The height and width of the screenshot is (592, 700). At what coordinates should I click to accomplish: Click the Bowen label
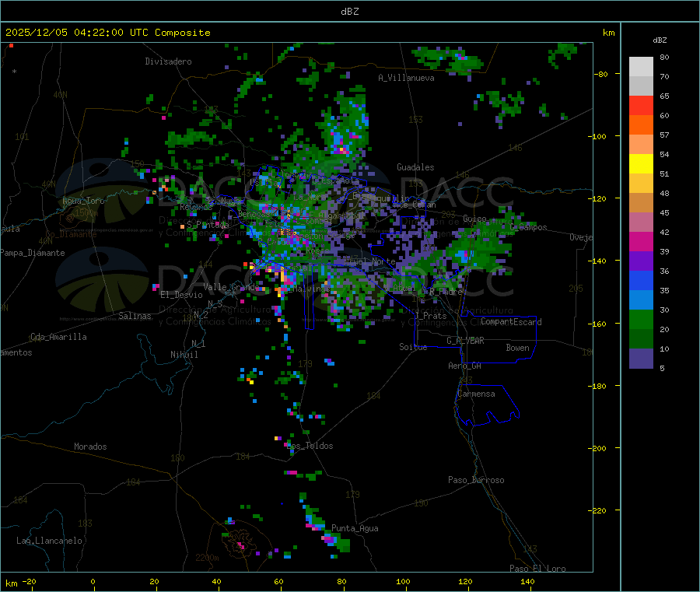click(x=517, y=348)
